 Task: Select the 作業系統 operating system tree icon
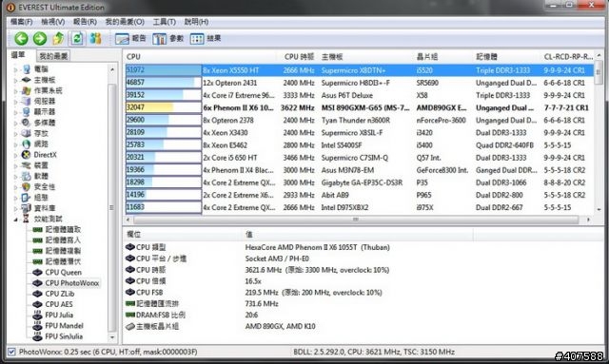coord(27,90)
